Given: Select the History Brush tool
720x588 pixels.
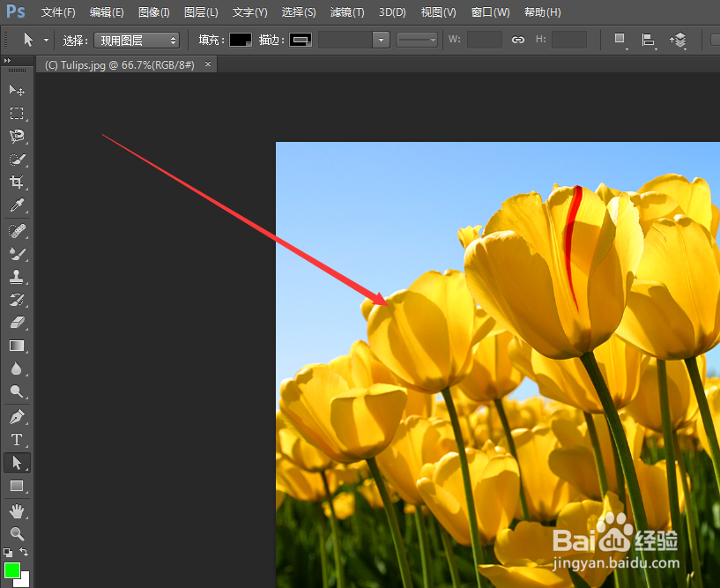Looking at the screenshot, I should [x=17, y=300].
